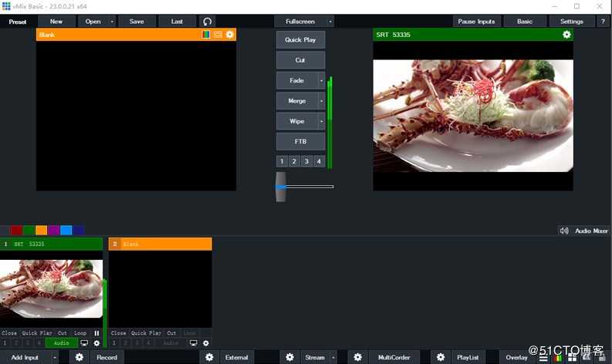Toggle overlay channel 2 under FTB
The height and width of the screenshot is (364, 612).
(294, 161)
